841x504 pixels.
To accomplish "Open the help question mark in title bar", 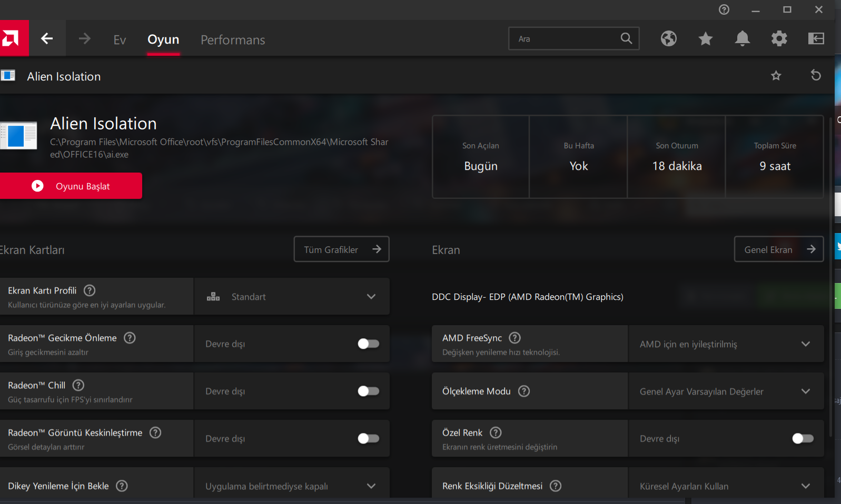I will [x=724, y=9].
